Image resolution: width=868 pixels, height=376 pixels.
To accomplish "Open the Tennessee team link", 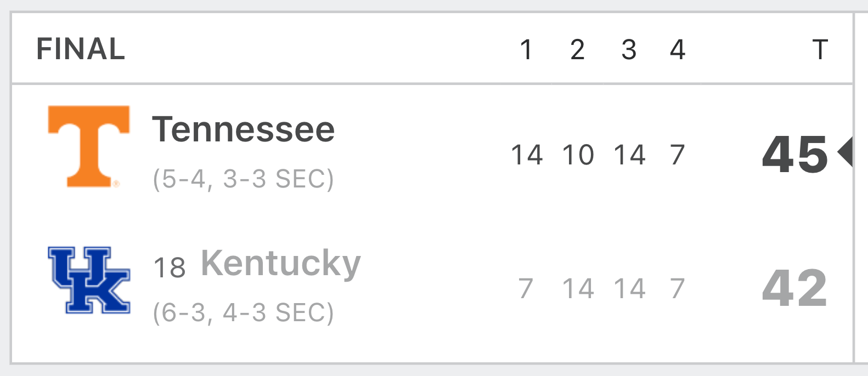I will tap(243, 129).
